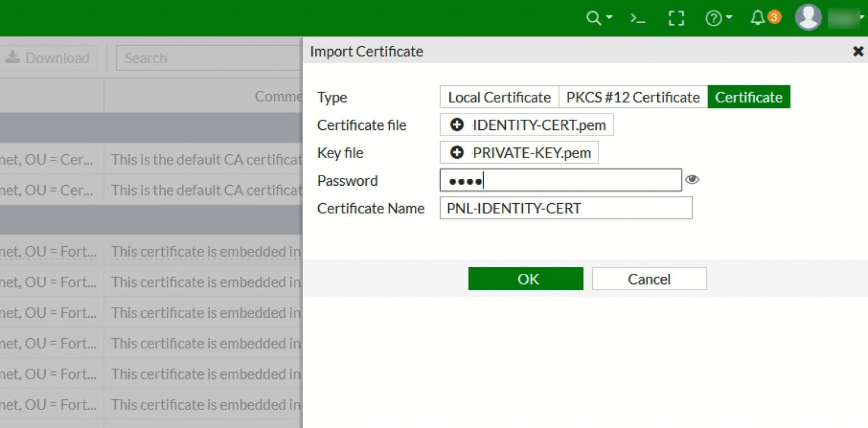Select the Certificate type option
The image size is (868, 428).
pyautogui.click(x=749, y=97)
